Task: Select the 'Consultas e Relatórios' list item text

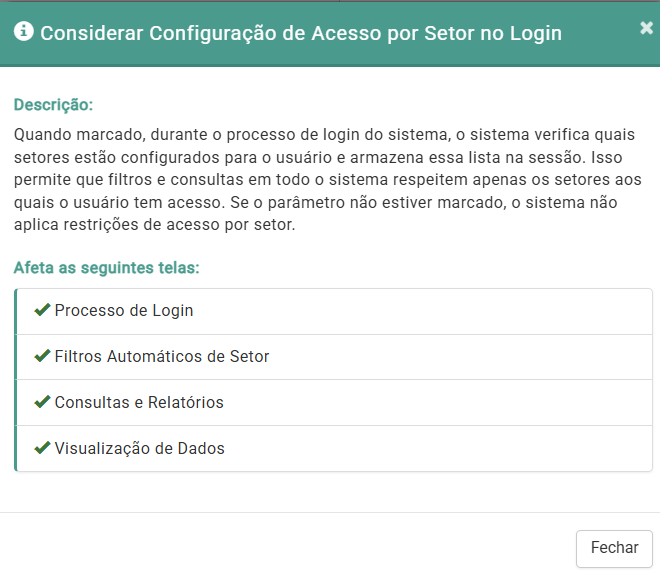Action: (139, 403)
